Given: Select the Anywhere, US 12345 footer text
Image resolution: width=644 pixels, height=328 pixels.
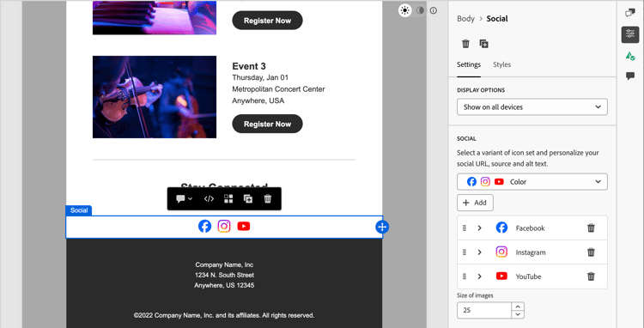Looking at the screenshot, I should click(224, 285).
